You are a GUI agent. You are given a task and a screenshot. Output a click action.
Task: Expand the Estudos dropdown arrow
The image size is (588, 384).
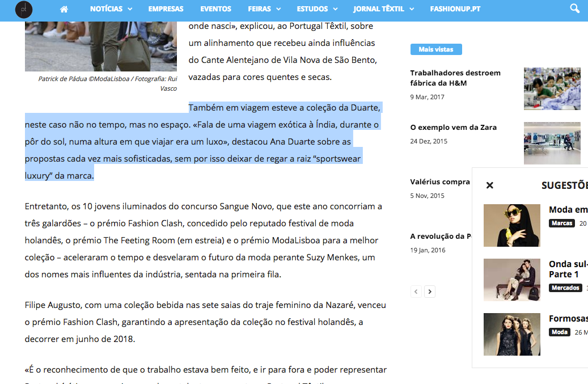click(x=335, y=9)
